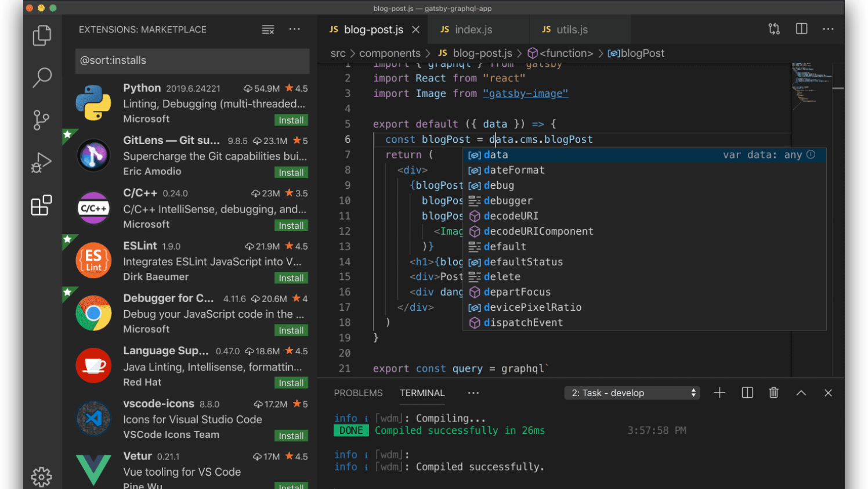Image resolution: width=868 pixels, height=489 pixels.
Task: Open the Extensions panel more actions menu
Action: [x=295, y=29]
